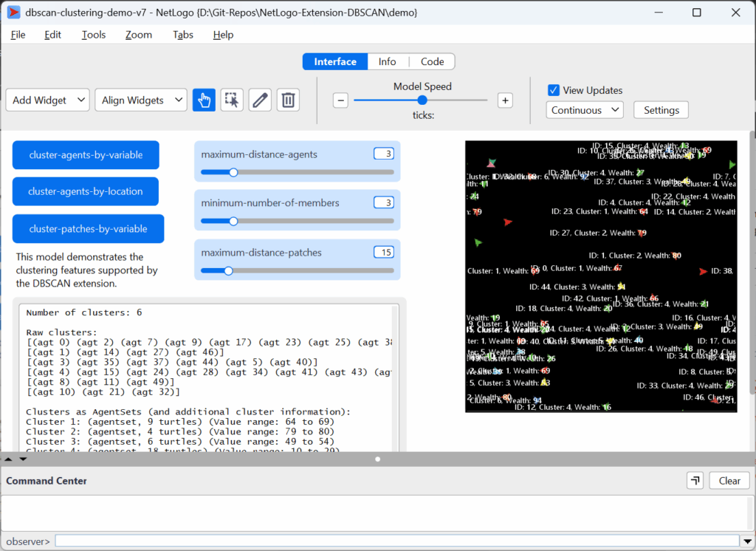Click the NetLogo app icon in title bar
756x551 pixels.
(x=13, y=13)
